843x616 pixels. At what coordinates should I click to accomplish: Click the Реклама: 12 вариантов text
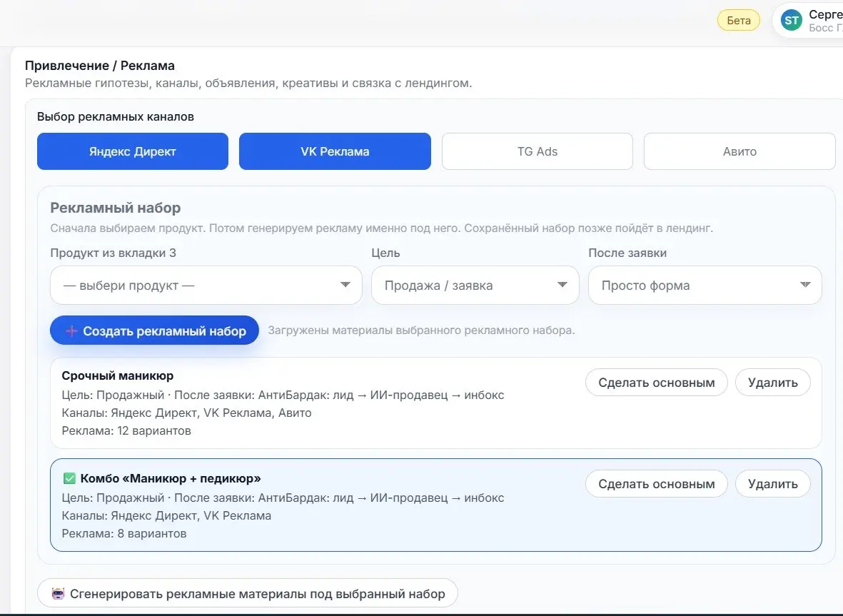tap(126, 430)
